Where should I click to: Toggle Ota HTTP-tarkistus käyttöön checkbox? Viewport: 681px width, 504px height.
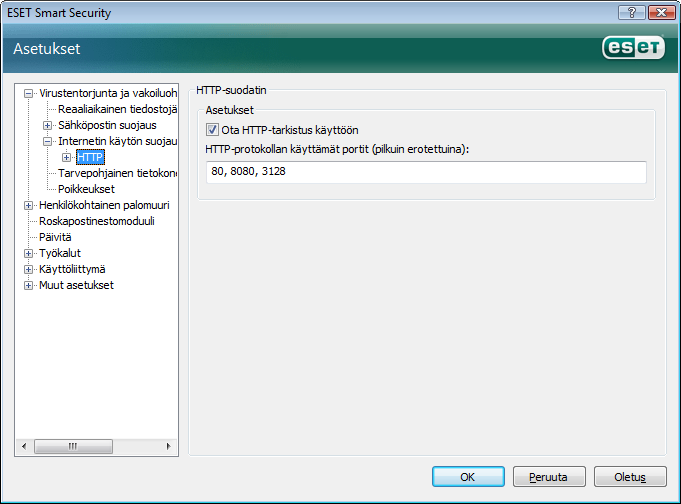pos(212,130)
